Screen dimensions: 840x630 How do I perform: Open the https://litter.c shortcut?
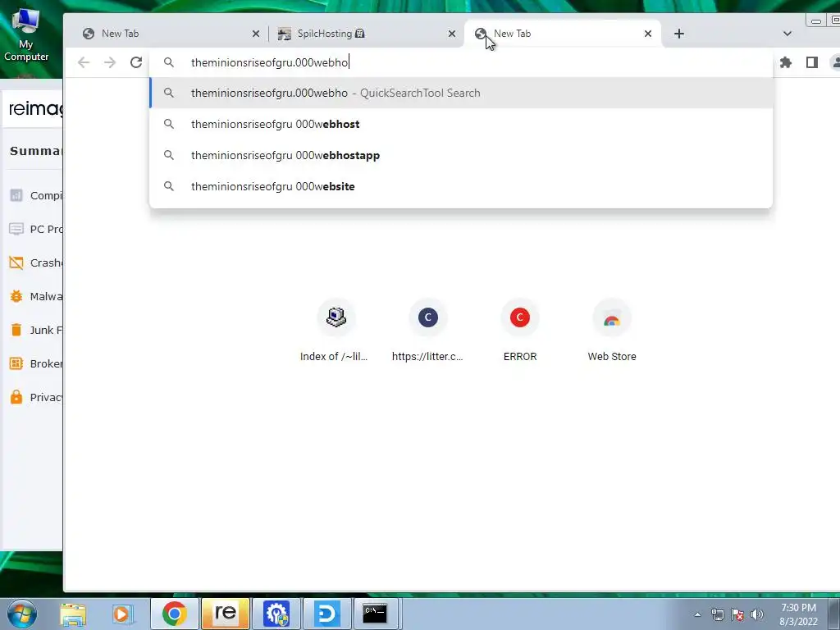pos(427,331)
